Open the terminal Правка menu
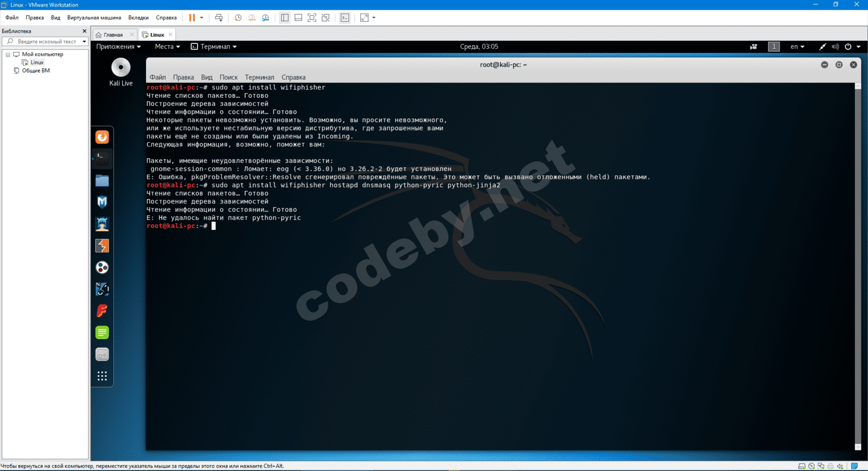The width and height of the screenshot is (868, 471). [183, 78]
